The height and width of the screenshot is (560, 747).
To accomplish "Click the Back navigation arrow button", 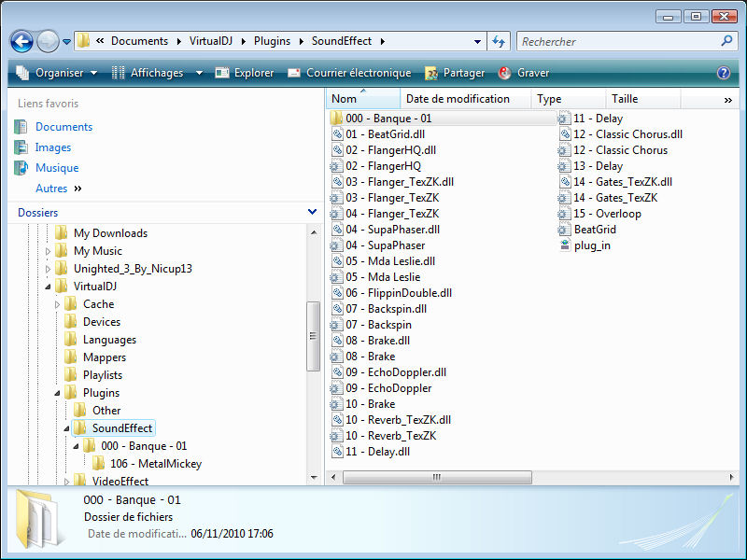I will (21, 41).
